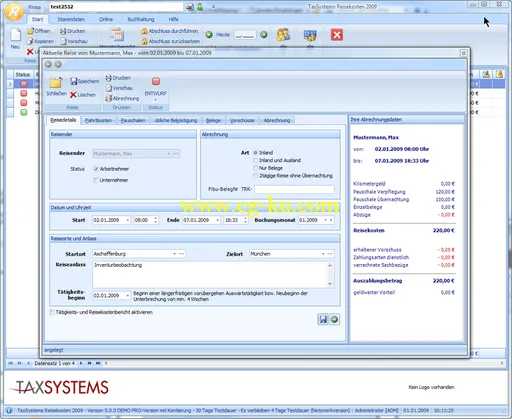Screen dimensions: 512x419
Task: Switch to the Abrechnung tab
Action: coord(277,121)
